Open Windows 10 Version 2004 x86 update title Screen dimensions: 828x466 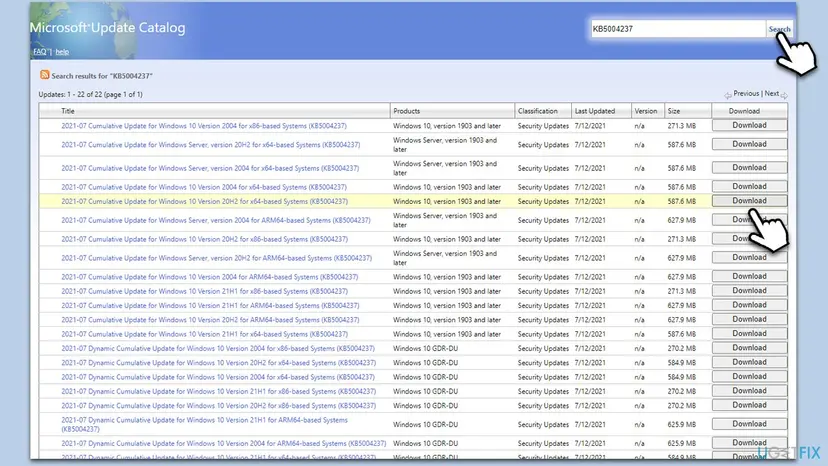point(204,126)
